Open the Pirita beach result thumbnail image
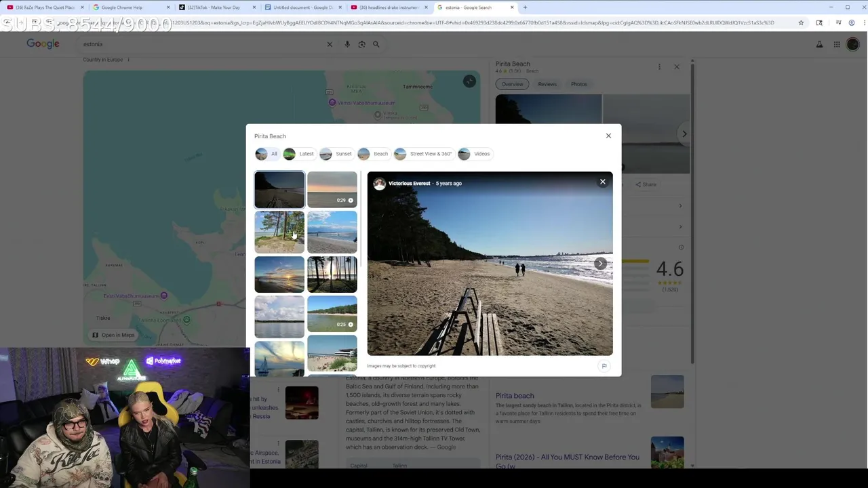 [x=667, y=391]
